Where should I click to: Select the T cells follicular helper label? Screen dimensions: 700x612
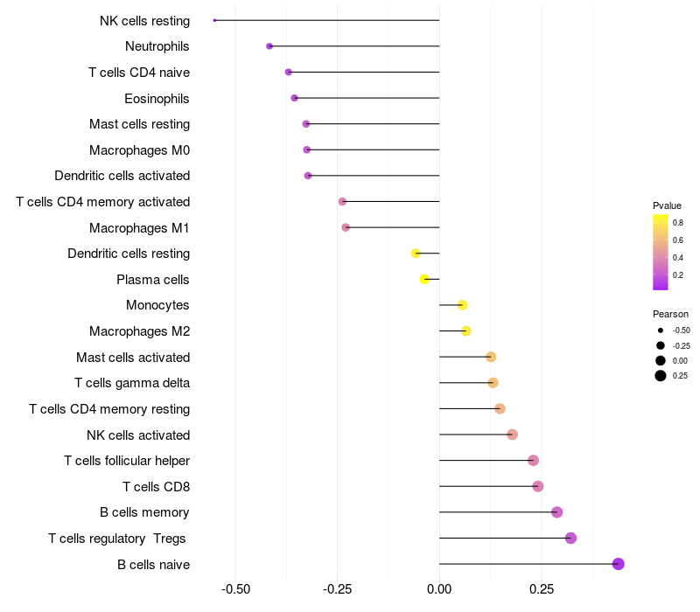tap(127, 461)
